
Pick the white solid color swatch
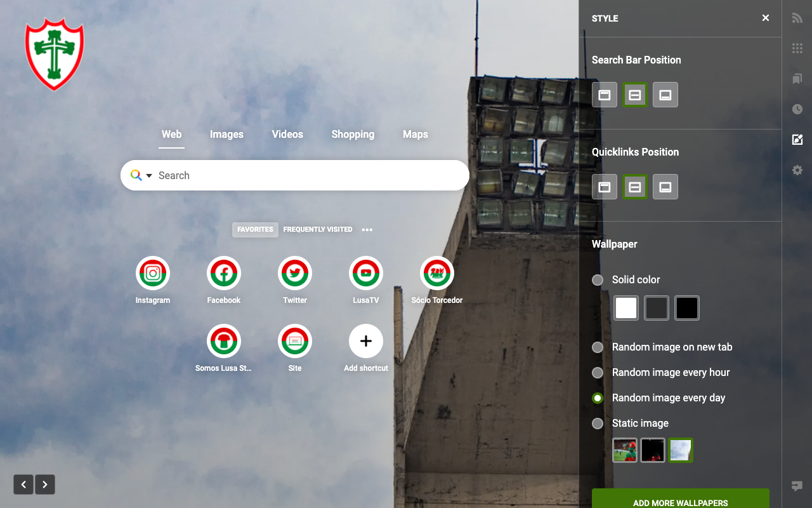pyautogui.click(x=626, y=308)
